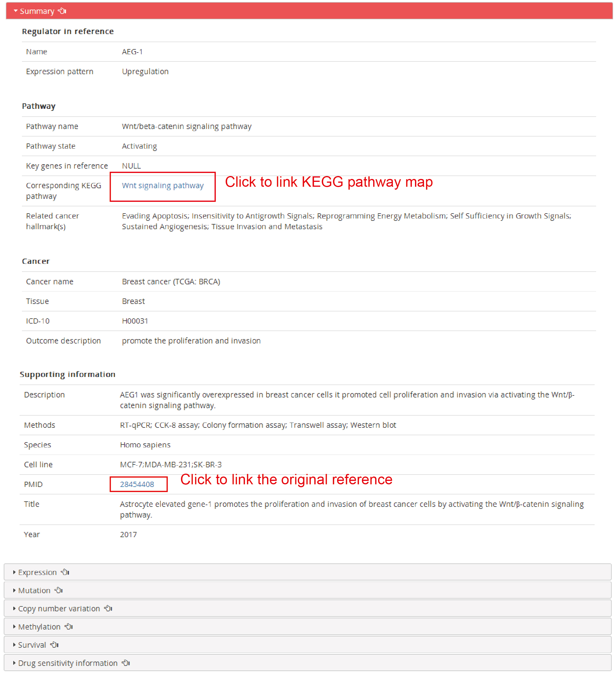This screenshot has height=678, width=616.
Task: Open the Wnt signaling pathway link
Action: tap(163, 186)
